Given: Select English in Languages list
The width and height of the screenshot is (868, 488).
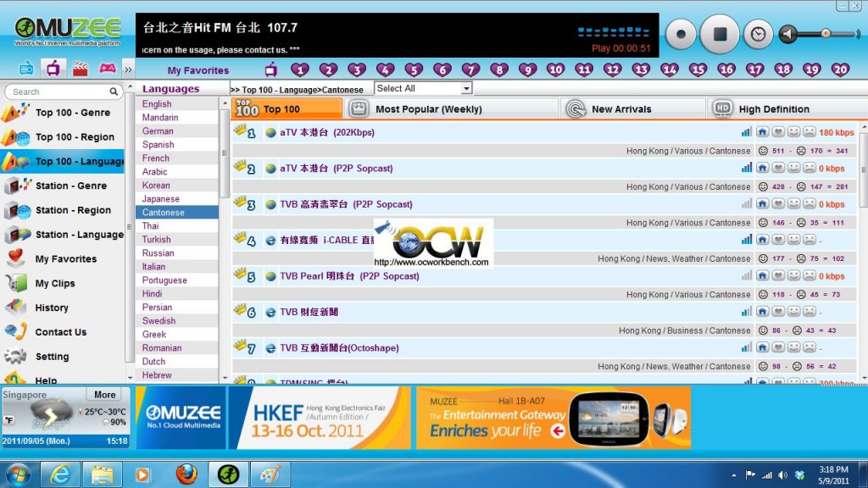Looking at the screenshot, I should tap(177, 104).
